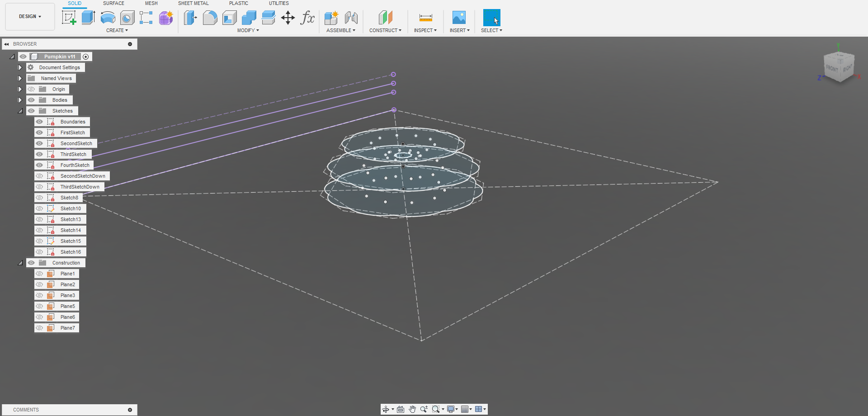Collapse the Construction folder
This screenshot has width=868, height=416.
20,263
